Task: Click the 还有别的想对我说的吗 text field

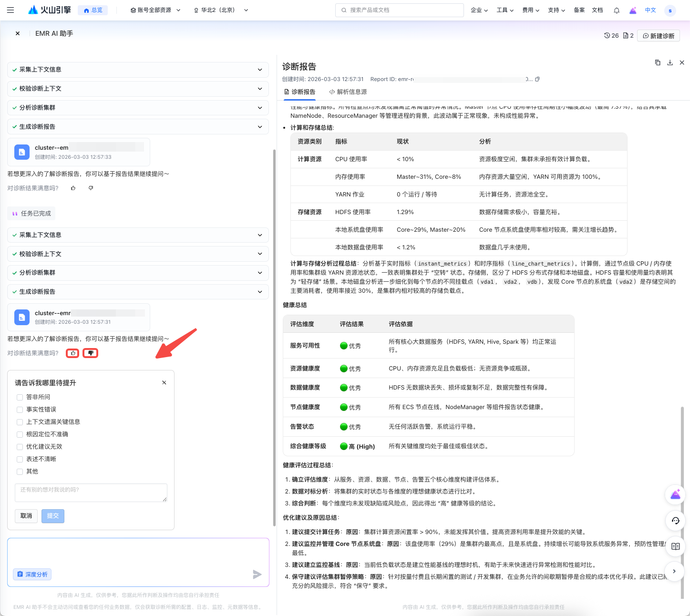Action: point(91,493)
